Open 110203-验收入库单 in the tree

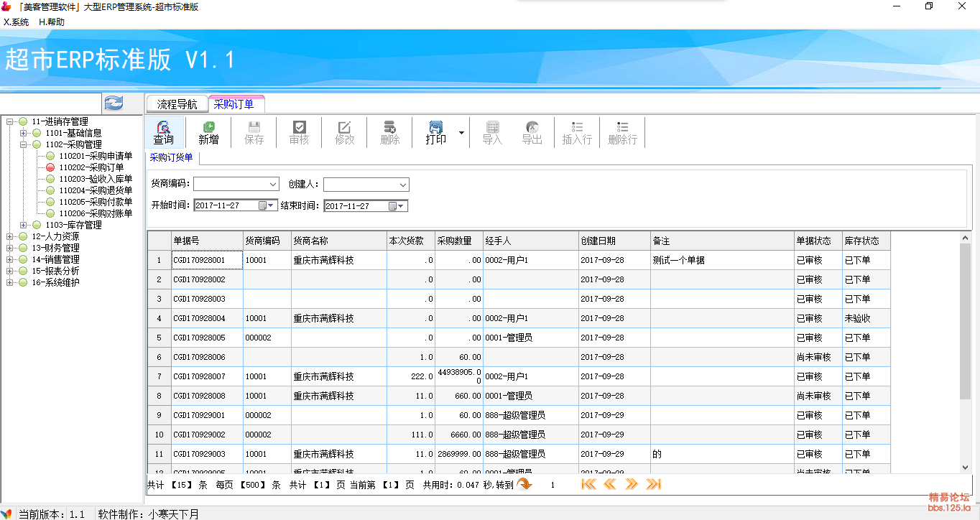click(x=96, y=179)
